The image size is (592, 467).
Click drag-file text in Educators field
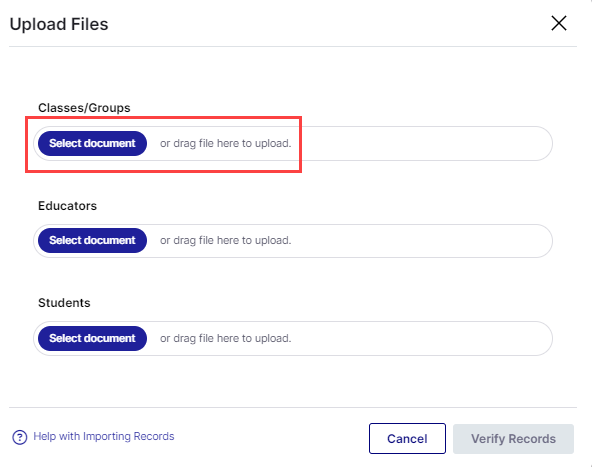226,240
